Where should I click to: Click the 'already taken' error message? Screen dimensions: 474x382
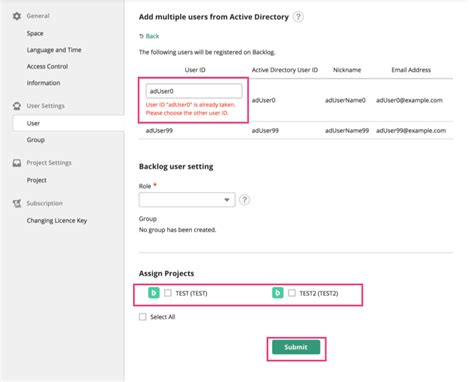click(x=190, y=109)
